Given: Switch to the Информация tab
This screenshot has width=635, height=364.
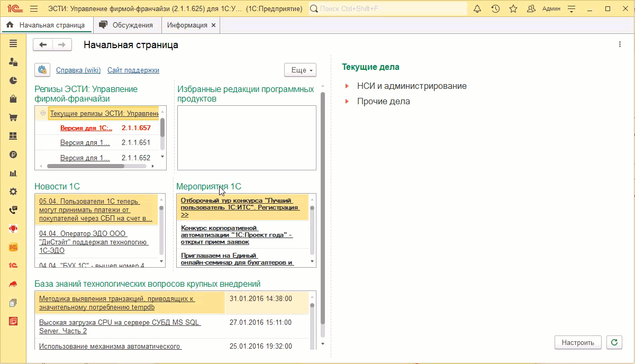Looking at the screenshot, I should (x=187, y=25).
